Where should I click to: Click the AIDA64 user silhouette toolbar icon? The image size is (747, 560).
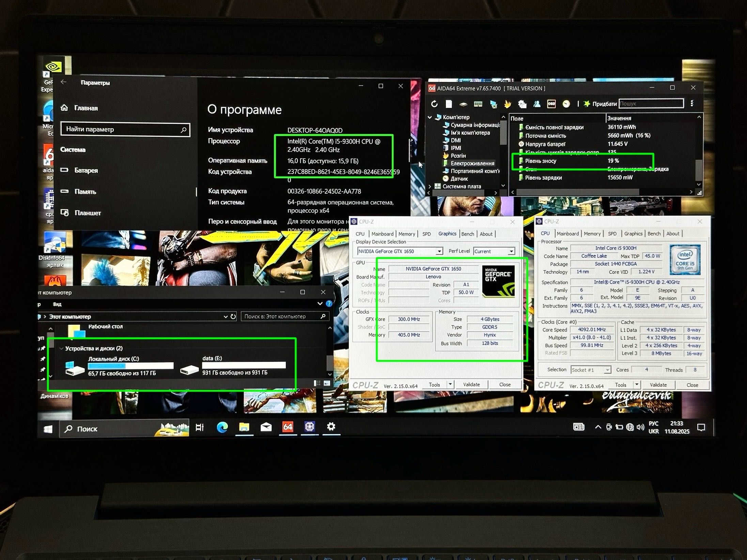tap(537, 104)
